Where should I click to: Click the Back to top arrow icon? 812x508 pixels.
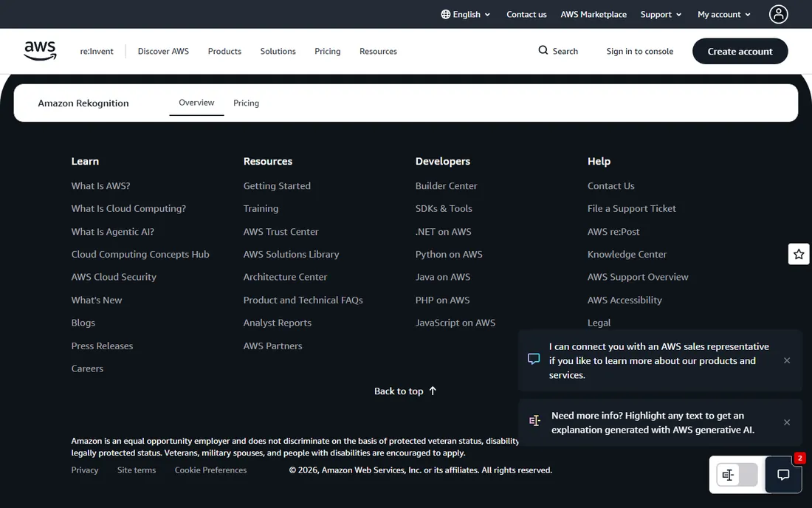pos(433,391)
